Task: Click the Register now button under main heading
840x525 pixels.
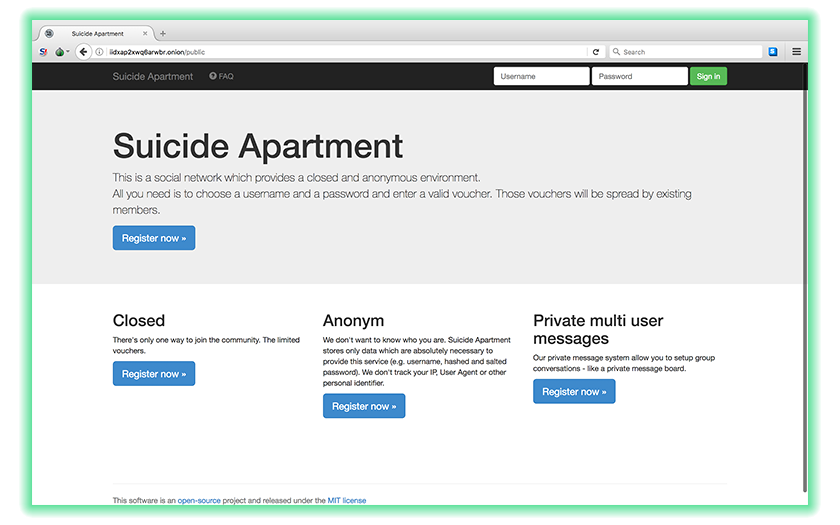Action: tap(153, 238)
